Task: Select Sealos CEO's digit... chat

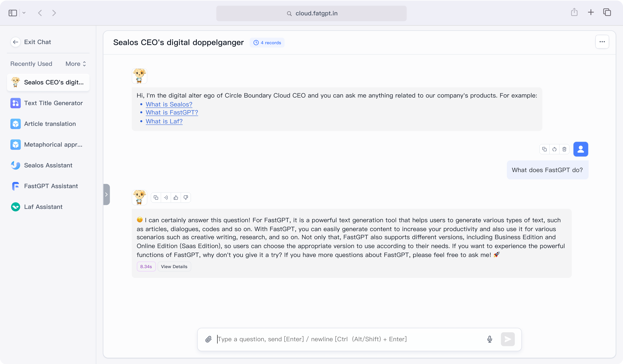Action: pos(48,82)
